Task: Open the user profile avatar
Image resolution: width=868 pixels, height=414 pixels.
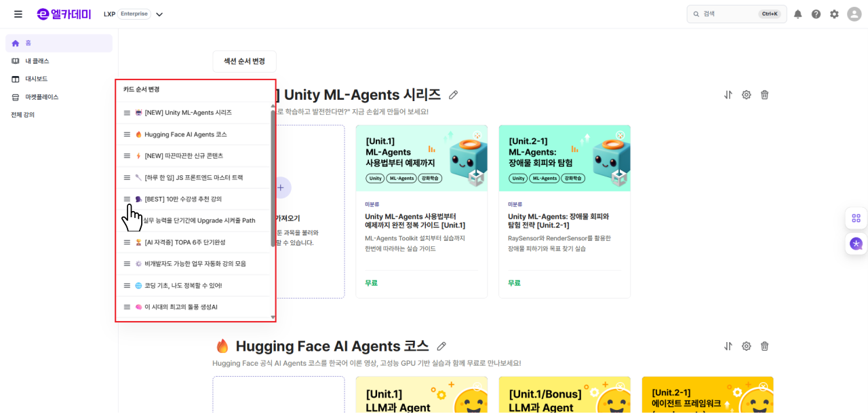Action: (x=854, y=14)
